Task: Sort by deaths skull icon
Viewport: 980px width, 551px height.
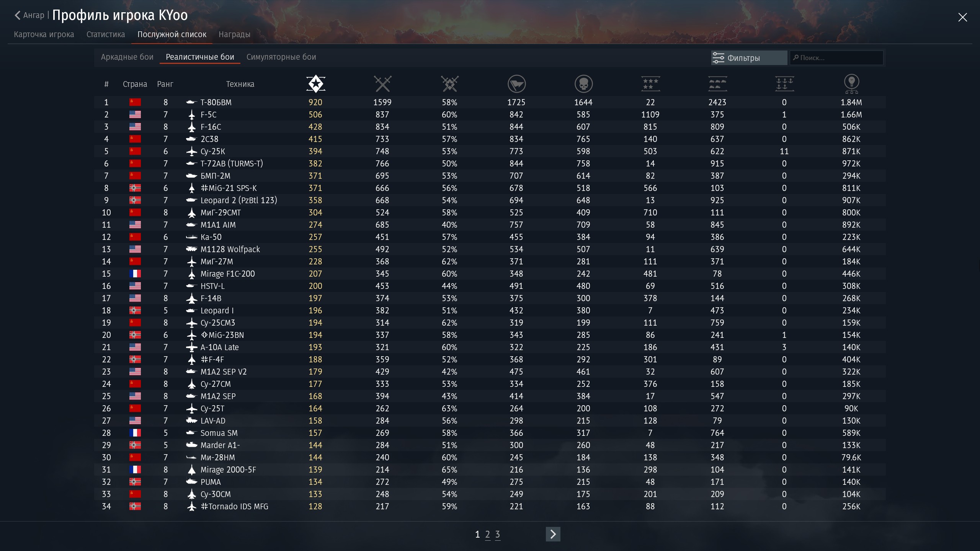Action: click(x=583, y=84)
